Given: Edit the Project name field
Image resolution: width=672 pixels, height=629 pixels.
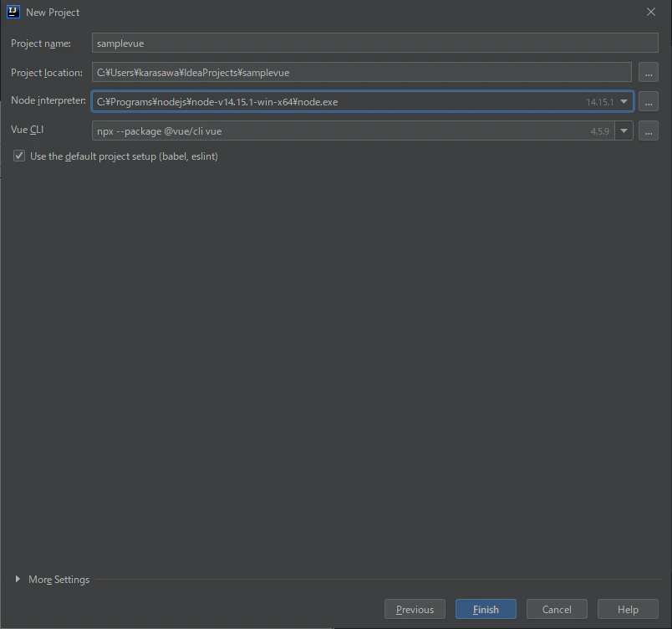Looking at the screenshot, I should pyautogui.click(x=375, y=43).
